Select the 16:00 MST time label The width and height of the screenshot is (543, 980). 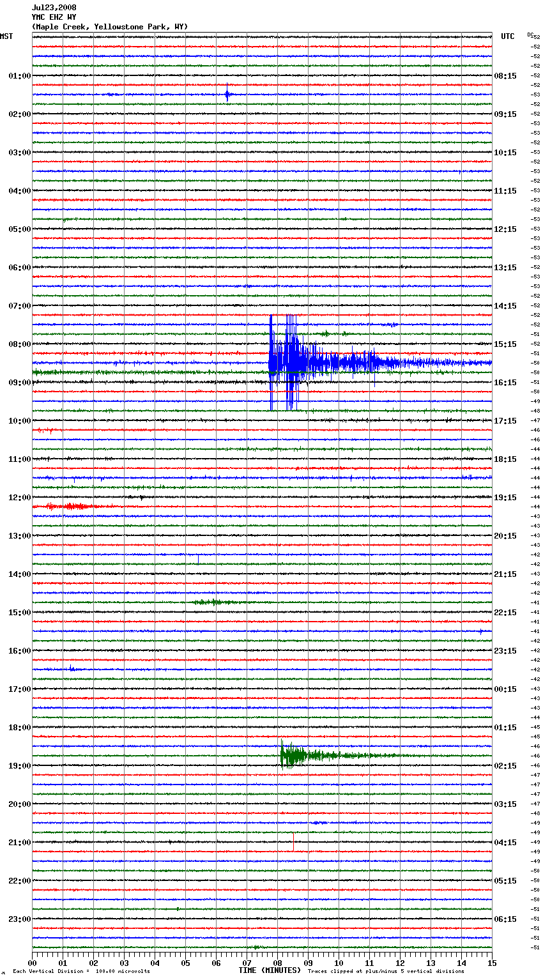20,651
